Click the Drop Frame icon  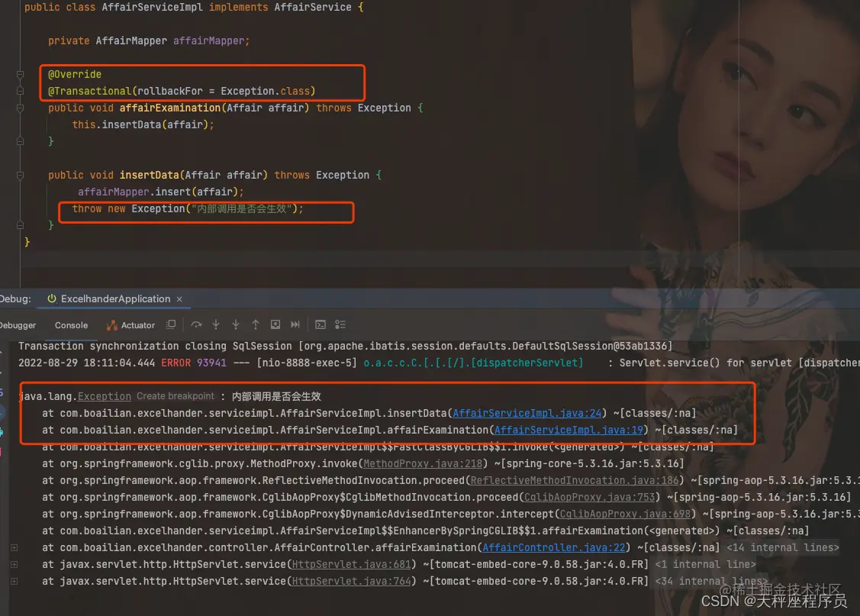(275, 324)
